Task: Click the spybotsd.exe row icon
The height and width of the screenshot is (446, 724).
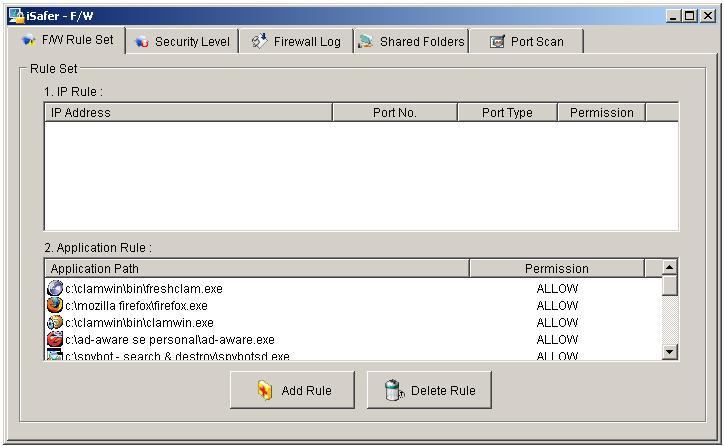Action: pyautogui.click(x=55, y=355)
